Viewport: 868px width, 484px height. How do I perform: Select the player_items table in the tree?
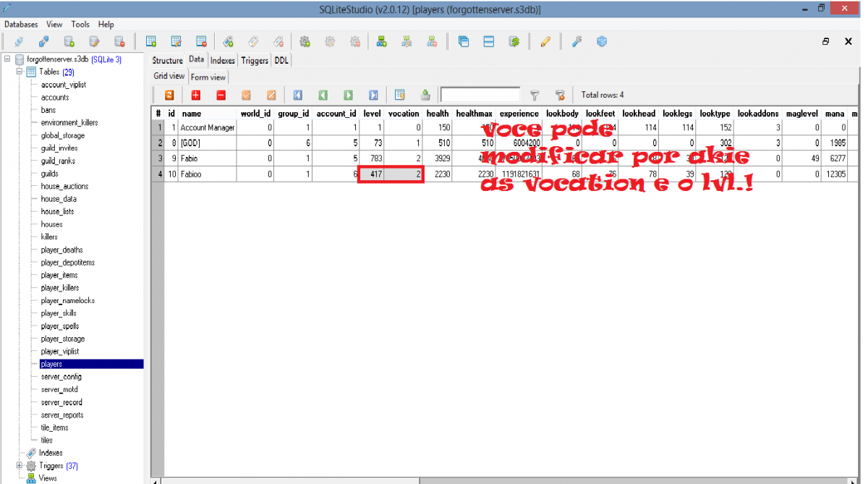click(60, 275)
